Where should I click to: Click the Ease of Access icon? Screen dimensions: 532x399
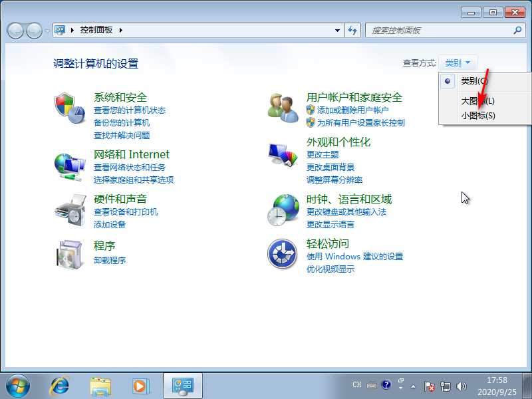pyautogui.click(x=282, y=253)
